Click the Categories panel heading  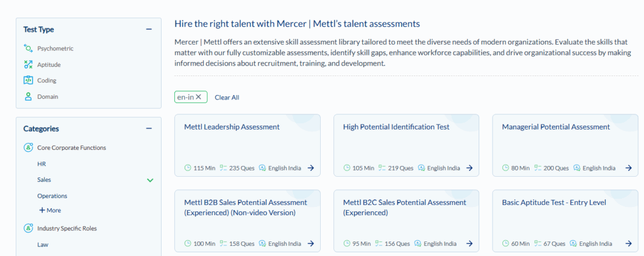41,128
